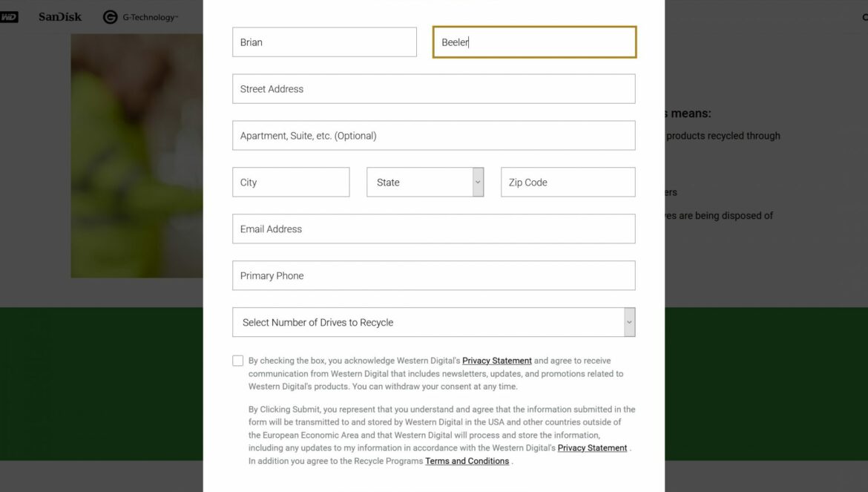Screen dimensions: 868x492
Task: Open Privacy Statement link beside checkbox
Action: pyautogui.click(x=496, y=361)
